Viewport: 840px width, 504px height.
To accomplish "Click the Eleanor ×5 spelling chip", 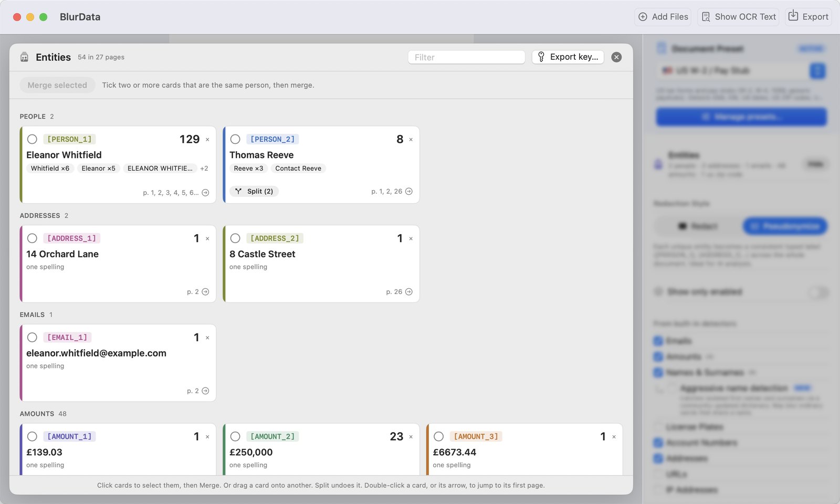I will (x=98, y=169).
